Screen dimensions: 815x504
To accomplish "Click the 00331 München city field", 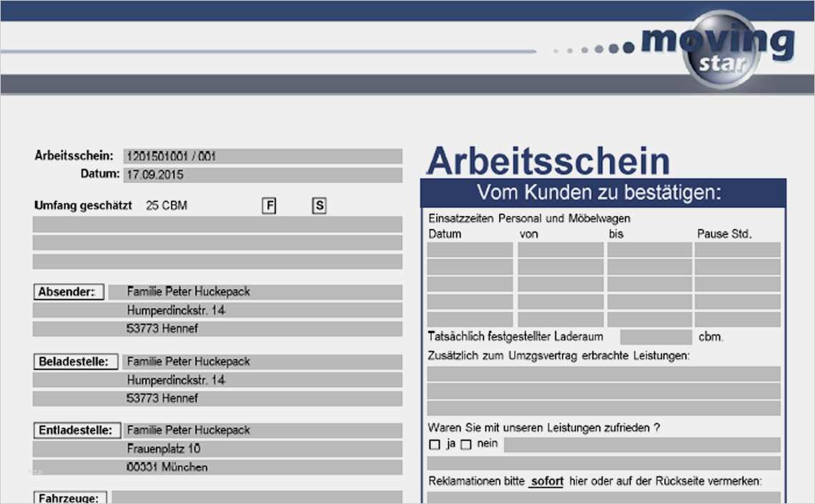I will pyautogui.click(x=262, y=468).
